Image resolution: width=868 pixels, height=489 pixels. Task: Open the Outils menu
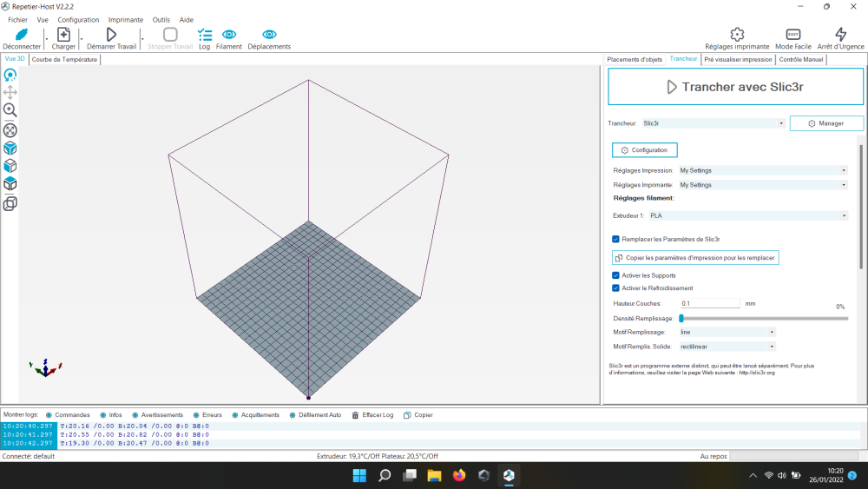coord(161,20)
